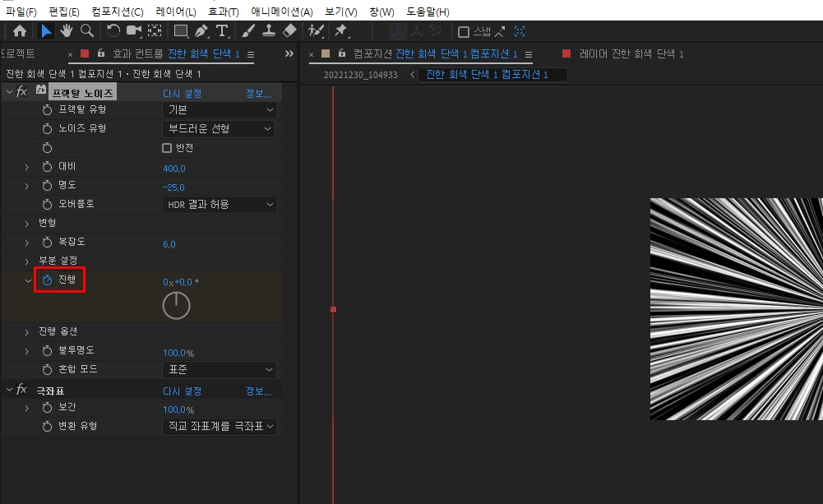Image resolution: width=823 pixels, height=504 pixels.
Task: Enable the 스냅 checkbox in toolbar
Action: 464,32
